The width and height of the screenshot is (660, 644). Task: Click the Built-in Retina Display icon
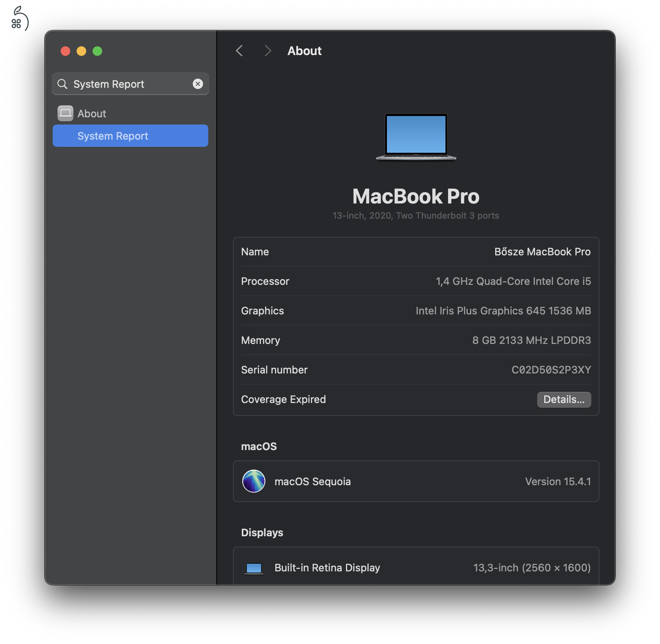(x=254, y=568)
